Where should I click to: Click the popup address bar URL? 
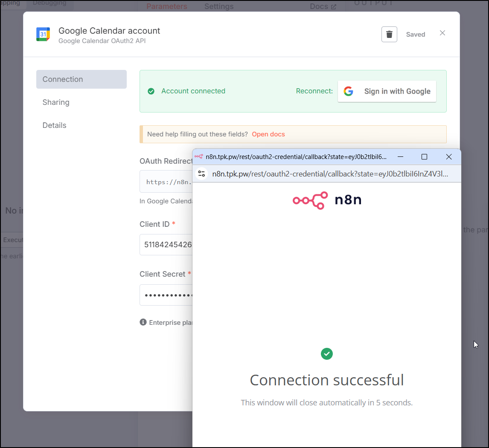(x=330, y=174)
